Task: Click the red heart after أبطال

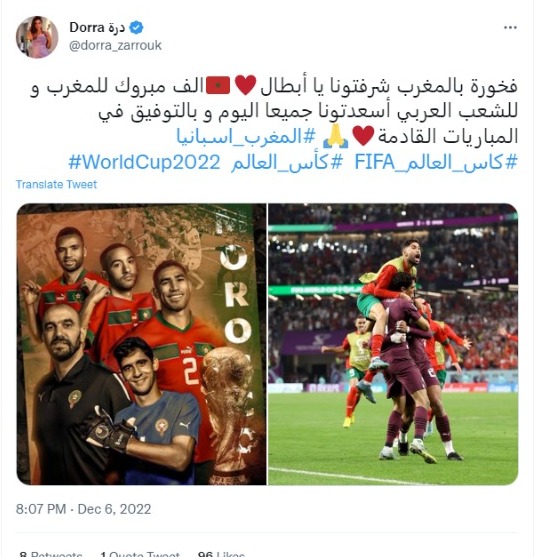Action: [246, 85]
